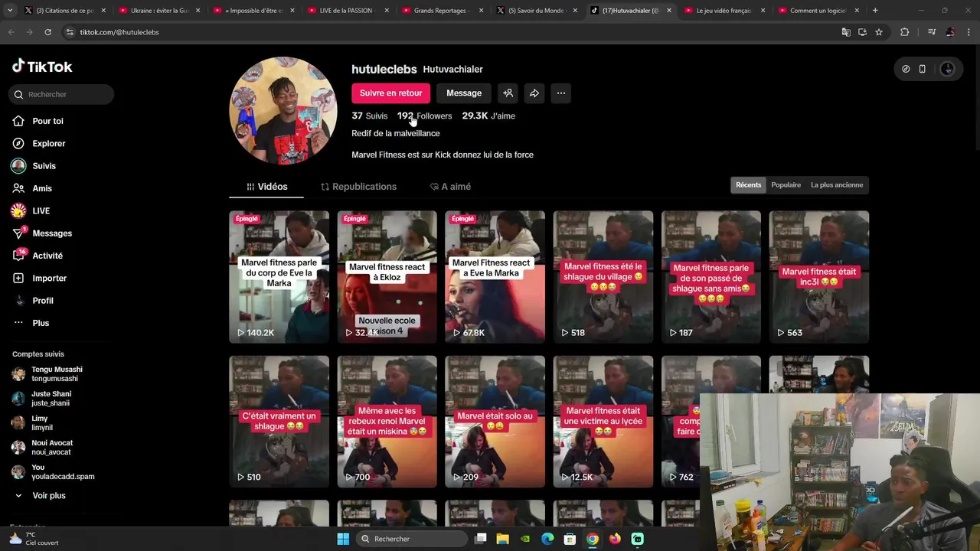Screen dimensions: 980x551
Task: Switch to Grands Reportages browser tab
Action: click(x=440, y=11)
